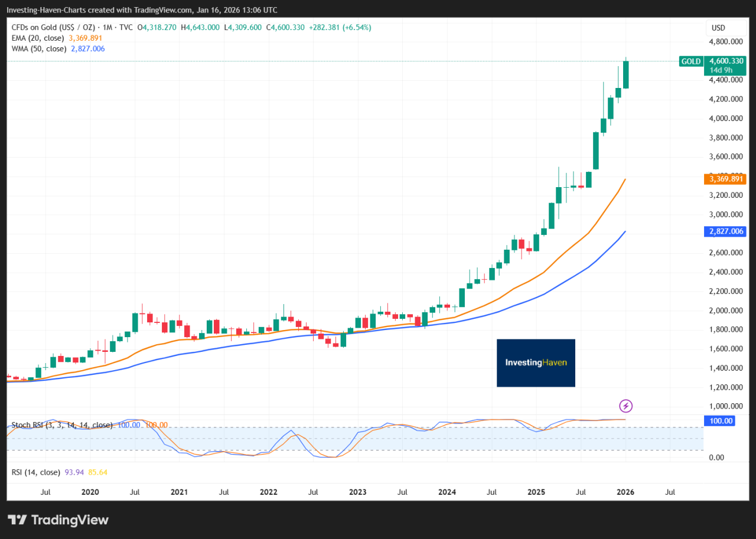Expand the RSI (14, close) indicator pane
Screen dimensions: 756x539
pyautogui.click(x=35, y=472)
